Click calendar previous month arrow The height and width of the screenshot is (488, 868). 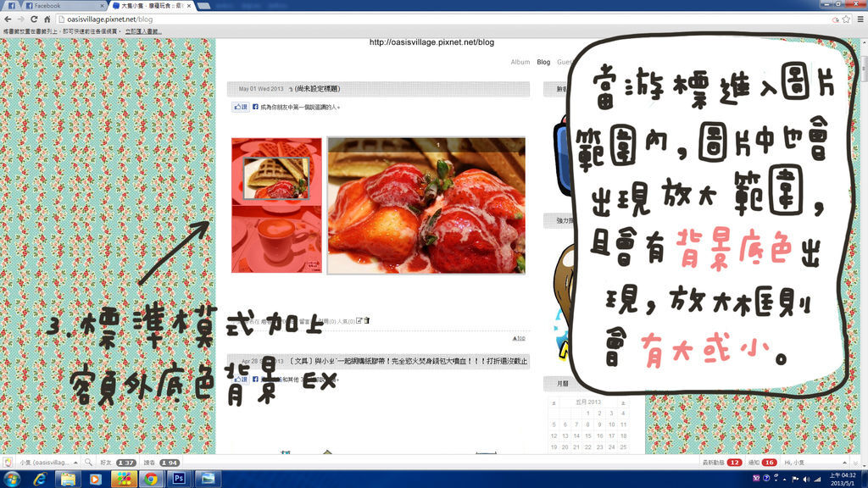click(554, 402)
